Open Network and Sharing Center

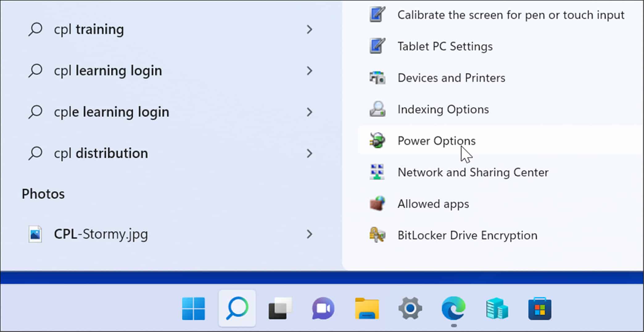tap(473, 172)
